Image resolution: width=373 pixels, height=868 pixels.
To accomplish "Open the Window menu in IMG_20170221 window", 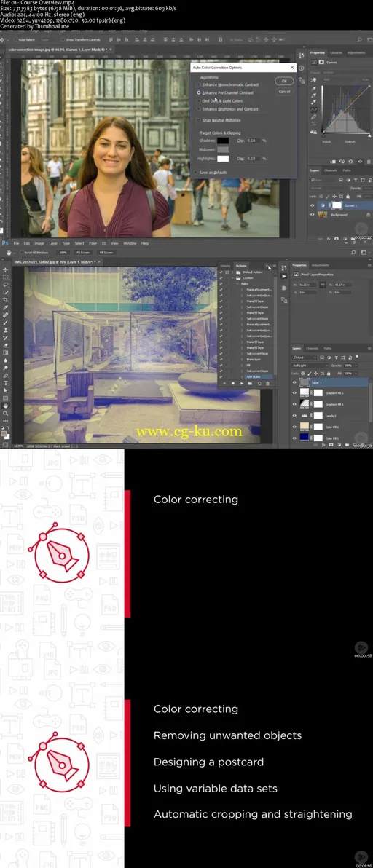I will (x=130, y=243).
